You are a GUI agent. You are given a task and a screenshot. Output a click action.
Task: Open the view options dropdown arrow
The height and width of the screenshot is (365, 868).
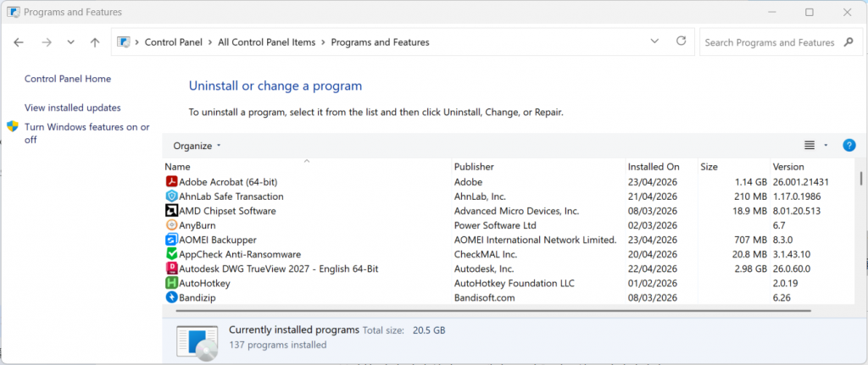tap(826, 146)
